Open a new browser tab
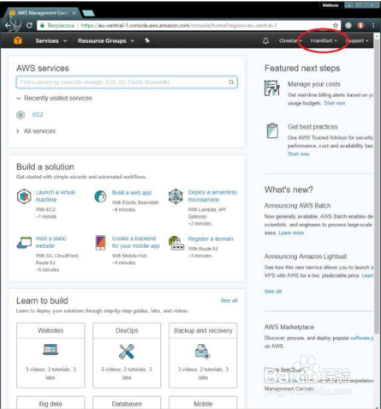The width and height of the screenshot is (381, 409). (x=88, y=13)
